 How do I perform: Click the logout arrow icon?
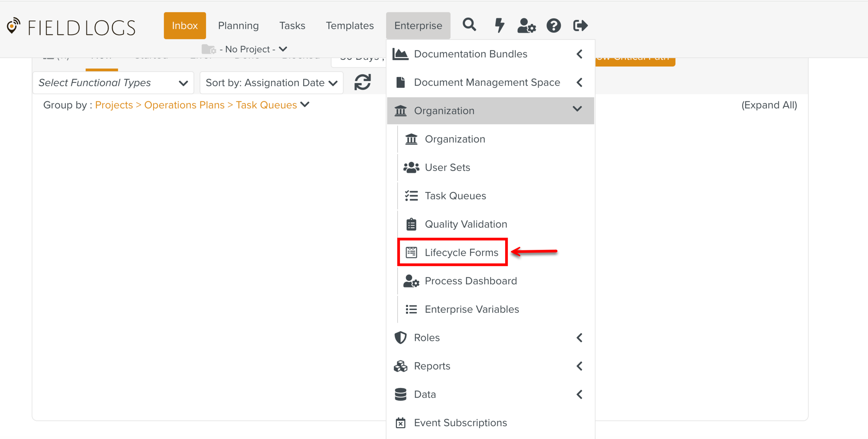click(580, 25)
